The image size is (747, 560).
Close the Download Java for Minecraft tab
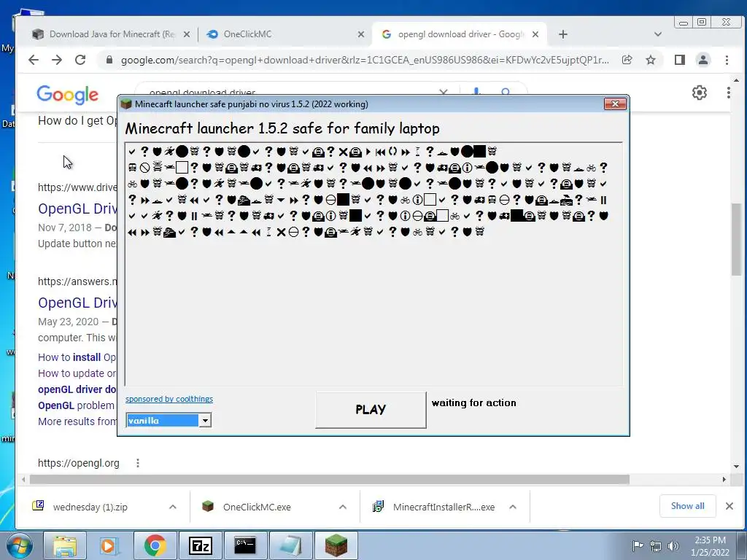point(187,34)
